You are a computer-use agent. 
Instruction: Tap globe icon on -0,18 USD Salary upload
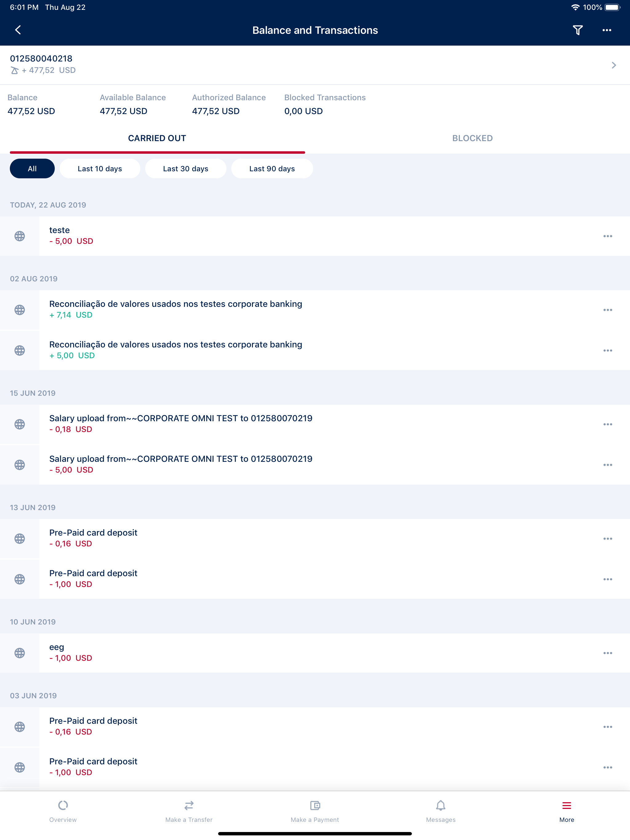pyautogui.click(x=20, y=424)
